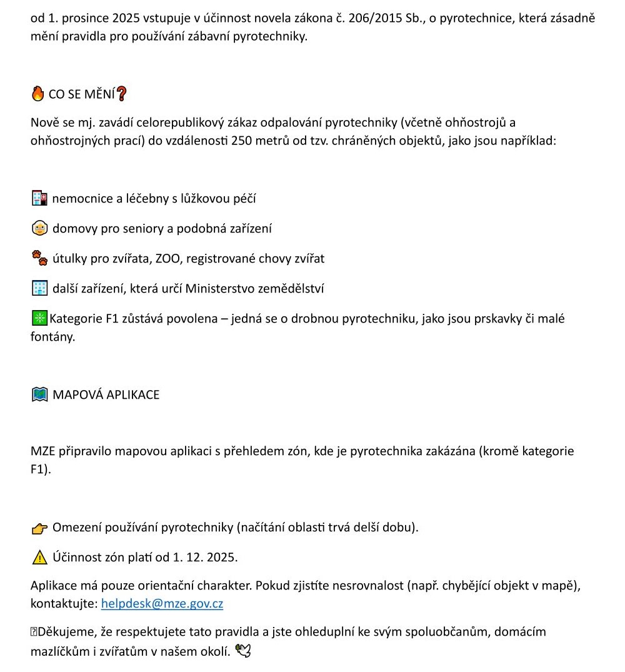The width and height of the screenshot is (625, 672).
Task: Click the CO SE MĚNÍ heading text
Action: [x=81, y=94]
